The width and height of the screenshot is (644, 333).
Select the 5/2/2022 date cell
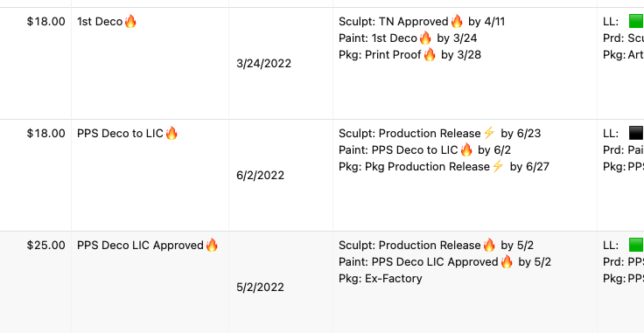281,287
